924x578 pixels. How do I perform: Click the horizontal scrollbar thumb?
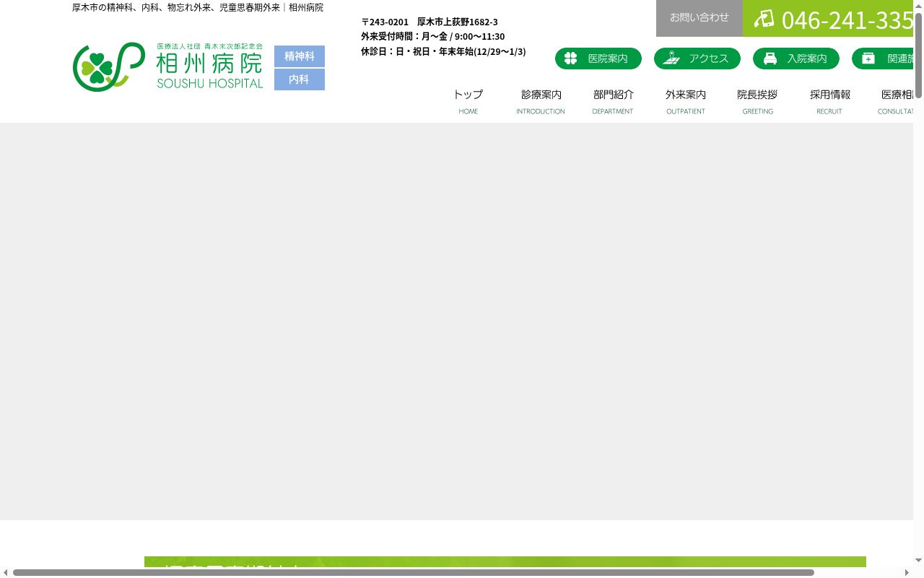tap(414, 573)
